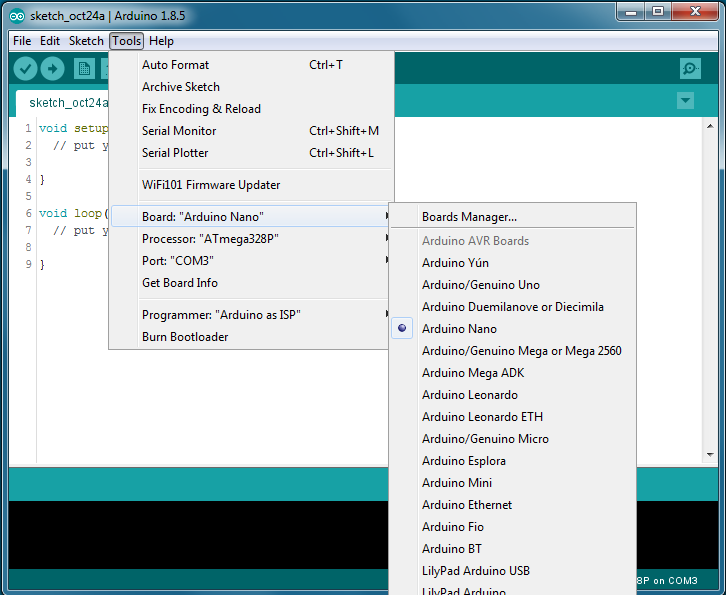Select Arduino Esplora board
The width and height of the screenshot is (726, 595).
click(x=513, y=461)
